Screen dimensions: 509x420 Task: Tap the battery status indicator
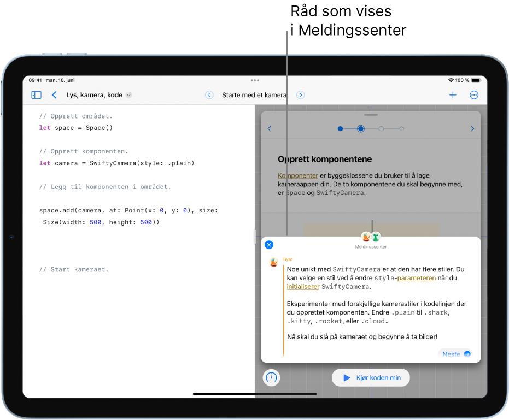pos(476,80)
